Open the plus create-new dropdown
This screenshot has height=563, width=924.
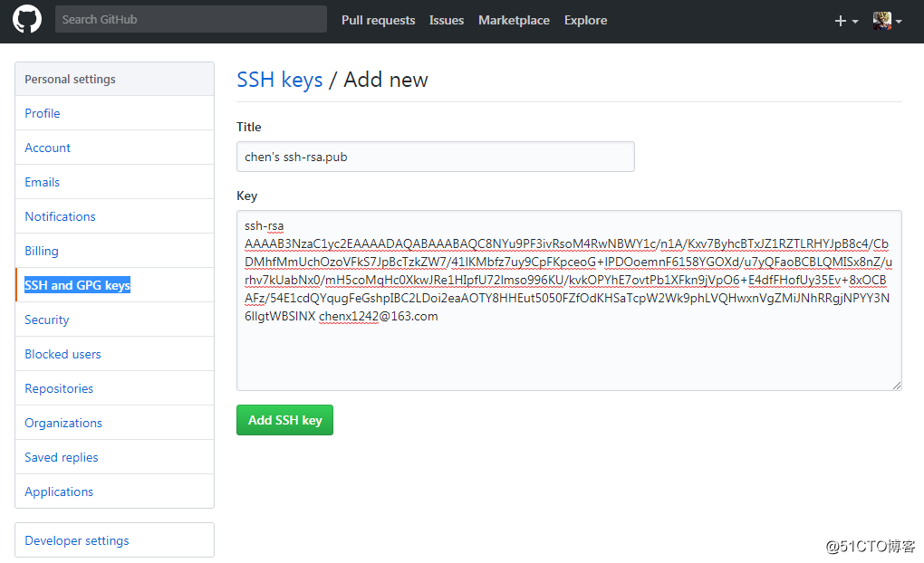point(846,21)
